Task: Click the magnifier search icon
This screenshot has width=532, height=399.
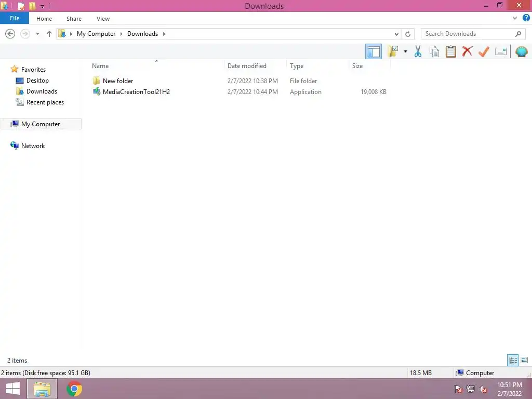Action: [518, 34]
